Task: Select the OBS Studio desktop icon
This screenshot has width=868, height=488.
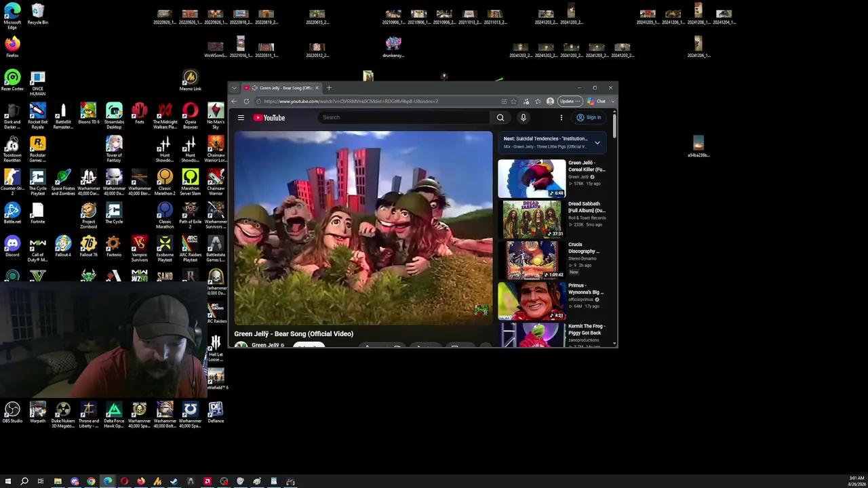Action: point(12,413)
